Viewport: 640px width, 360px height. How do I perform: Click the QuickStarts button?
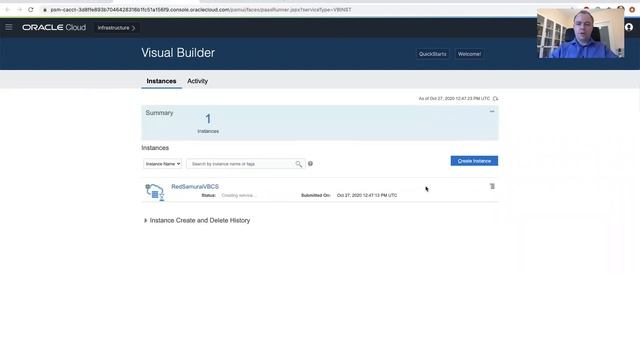(432, 54)
